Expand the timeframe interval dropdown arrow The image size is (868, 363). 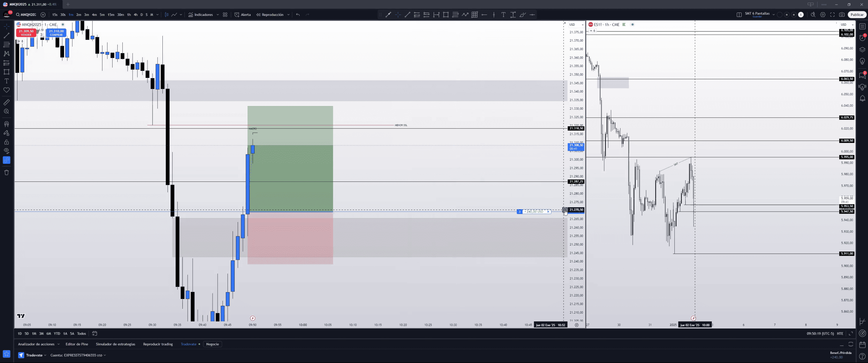pyautogui.click(x=157, y=15)
